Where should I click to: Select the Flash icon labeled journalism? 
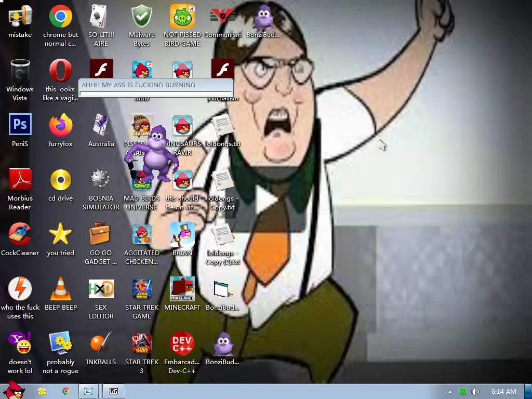click(222, 69)
